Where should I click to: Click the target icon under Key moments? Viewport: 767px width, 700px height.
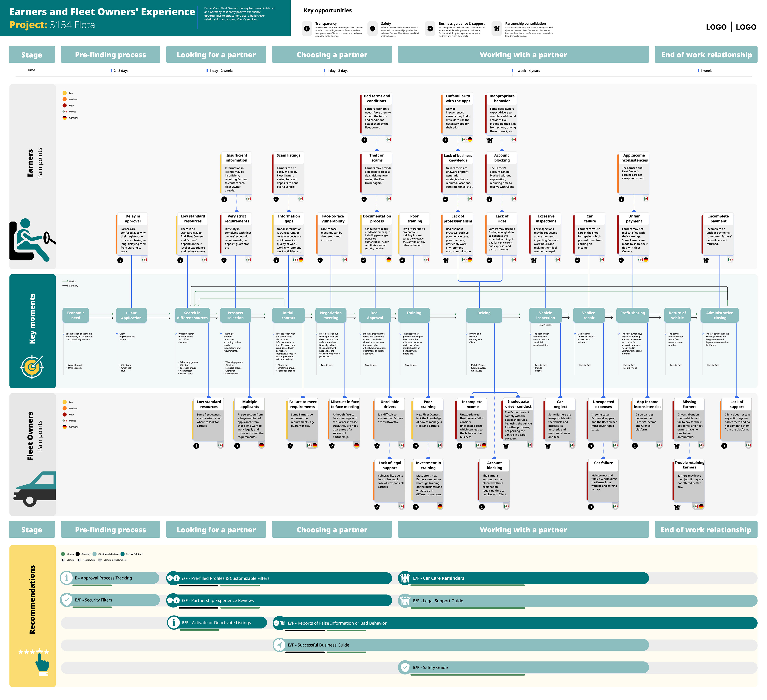32,367
